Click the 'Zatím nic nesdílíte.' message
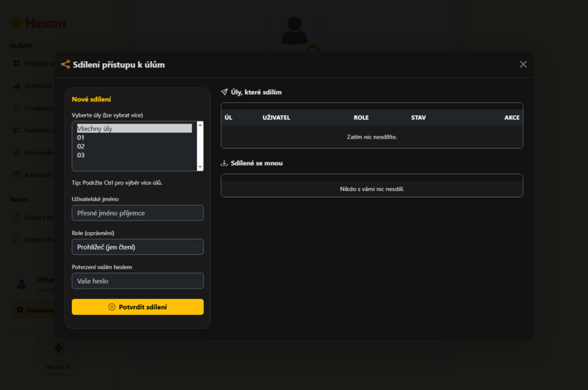 [x=372, y=137]
